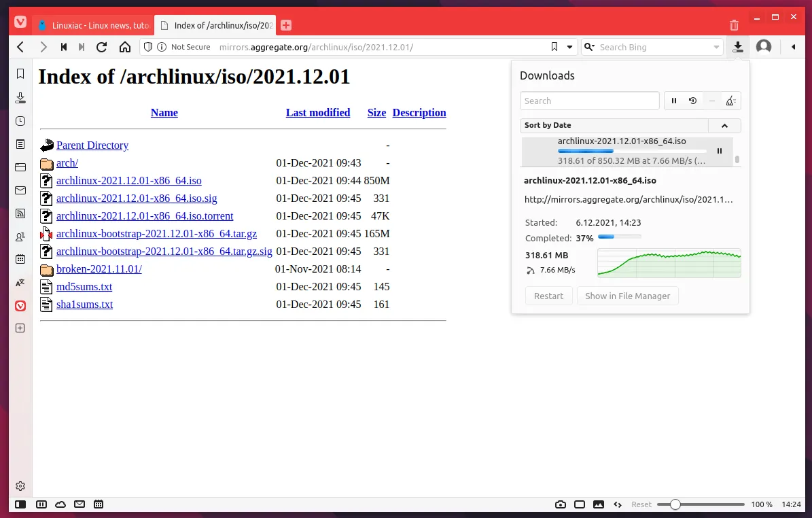The width and height of the screenshot is (812, 518).
Task: Open the Mail side panel
Action: [x=20, y=190]
